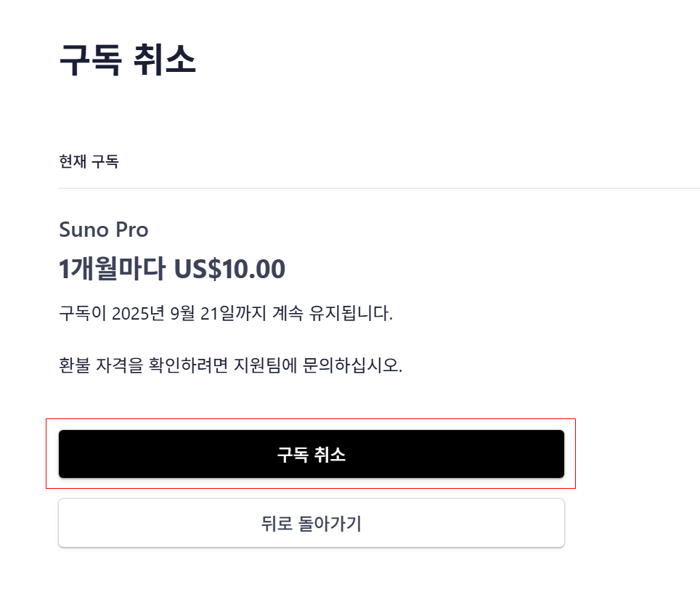Click the divider line under 현재 구독
The width and height of the screenshot is (700, 592).
click(x=379, y=188)
